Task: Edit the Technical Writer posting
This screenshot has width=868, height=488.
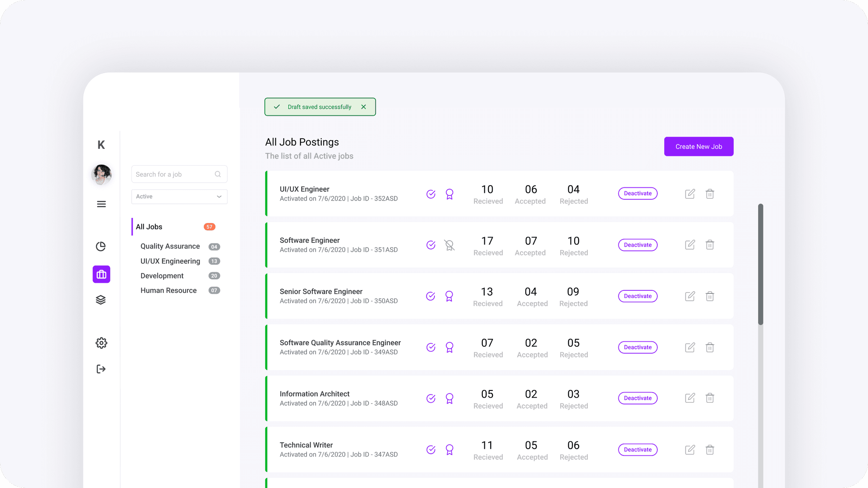Action: coord(690,449)
